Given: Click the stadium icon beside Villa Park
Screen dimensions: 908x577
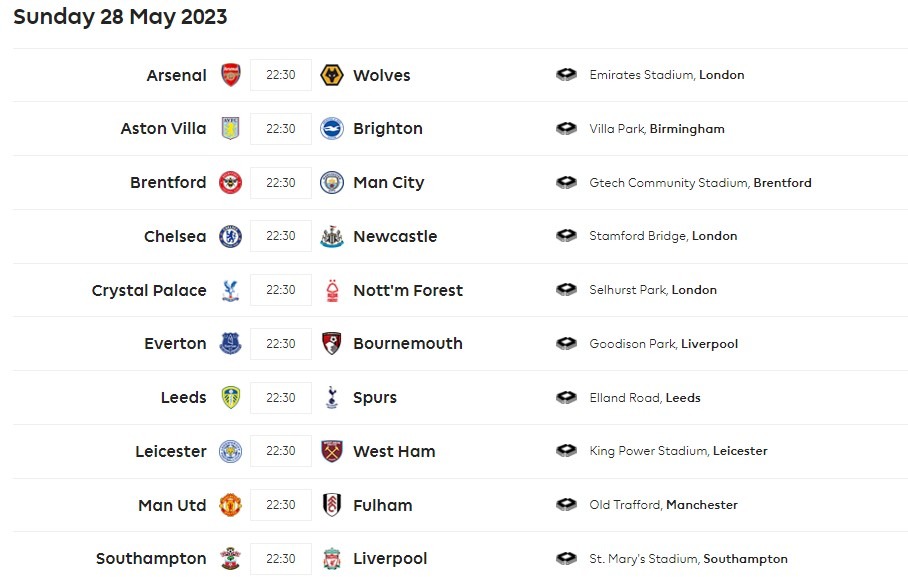Looking at the screenshot, I should point(567,129).
